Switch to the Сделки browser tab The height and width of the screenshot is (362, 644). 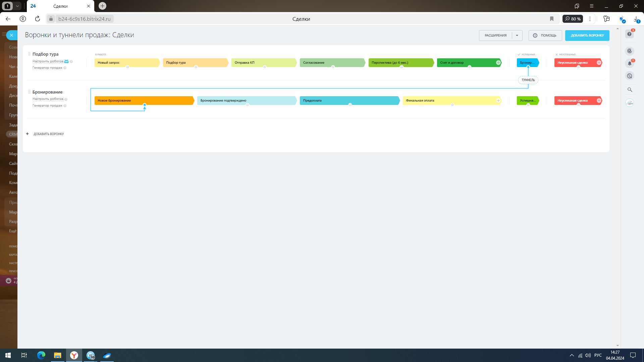60,6
